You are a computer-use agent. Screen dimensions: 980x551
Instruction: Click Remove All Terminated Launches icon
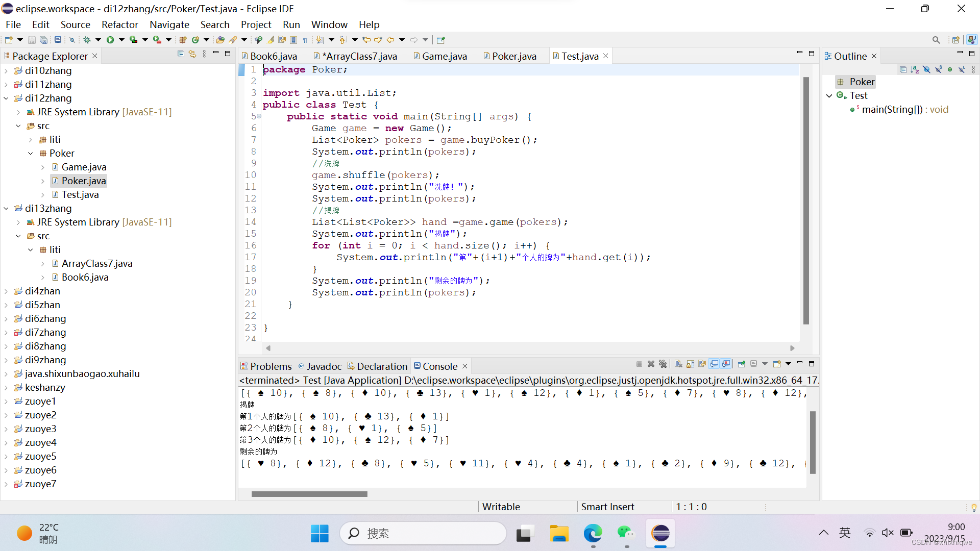pos(663,364)
